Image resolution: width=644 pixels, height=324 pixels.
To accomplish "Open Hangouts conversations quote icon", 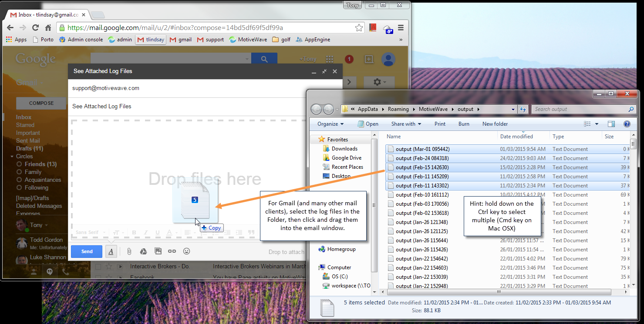I will [x=50, y=271].
